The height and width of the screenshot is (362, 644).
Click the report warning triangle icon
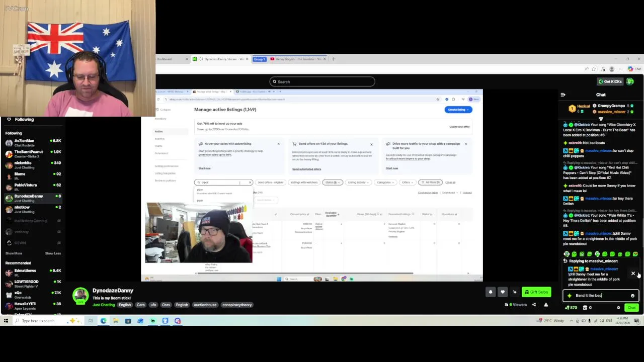pos(546,305)
